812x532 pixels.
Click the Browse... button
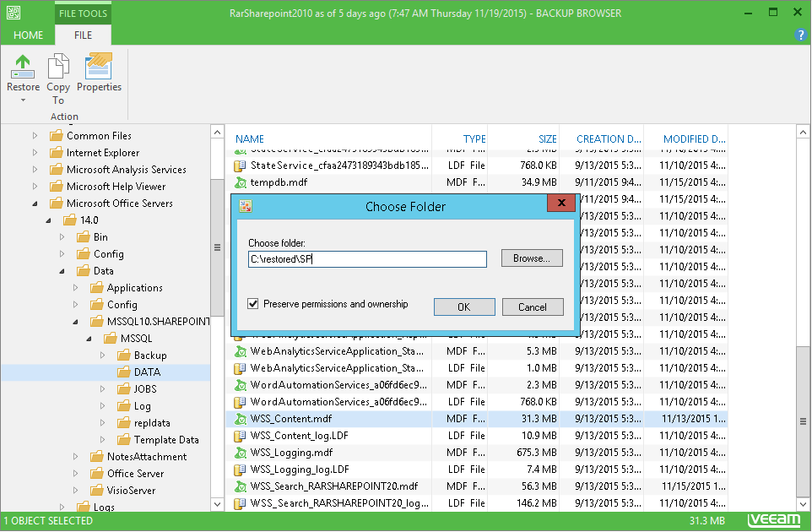[x=532, y=258]
